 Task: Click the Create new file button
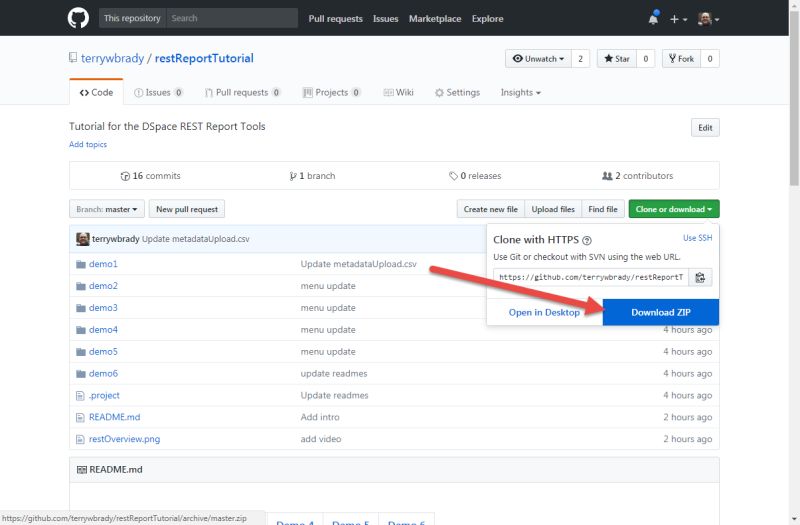(x=490, y=209)
